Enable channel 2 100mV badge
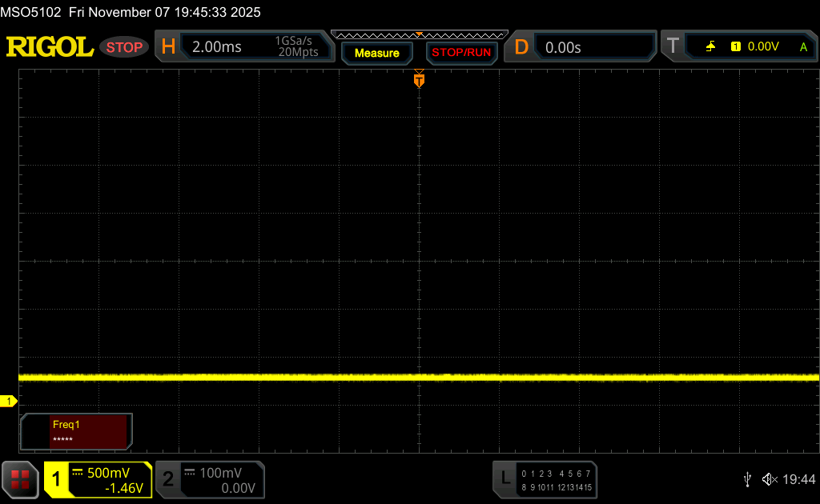The height and width of the screenshot is (504, 820). coord(210,480)
